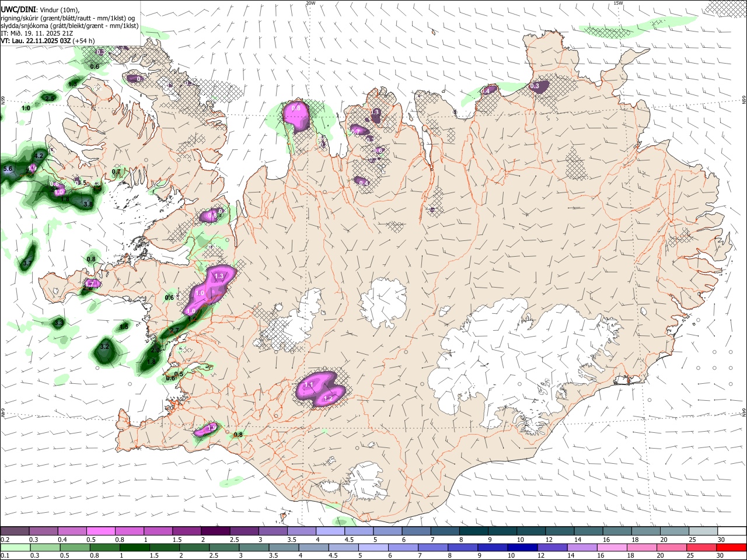Screen dimensions: 747x560
Task: Click the 3.2 value in dark green blob
Action: click(105, 346)
